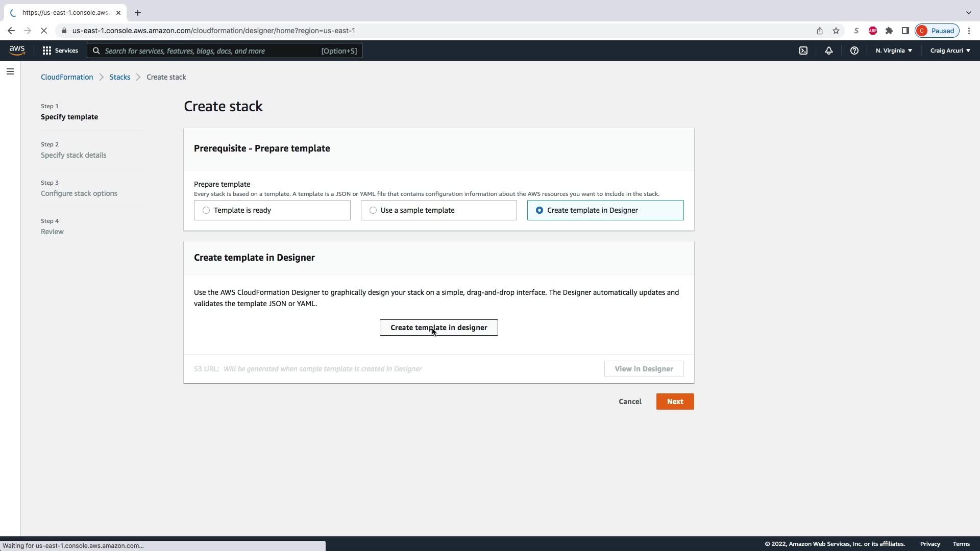The image size is (980, 551).
Task: Click the AWS logo home icon
Action: click(17, 50)
